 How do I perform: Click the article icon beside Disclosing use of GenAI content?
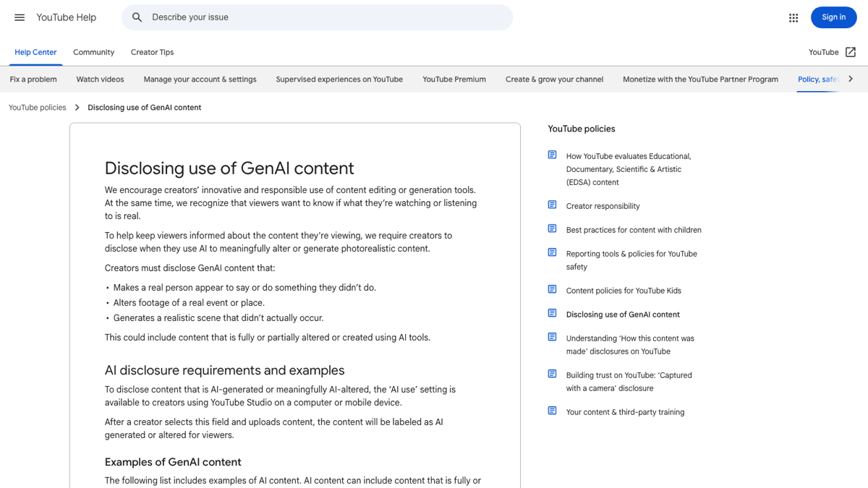tap(552, 314)
